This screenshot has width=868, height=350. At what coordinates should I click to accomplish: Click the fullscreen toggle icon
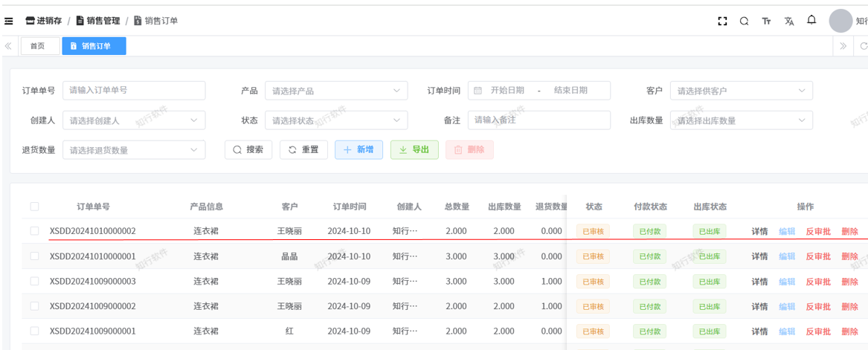click(x=721, y=21)
